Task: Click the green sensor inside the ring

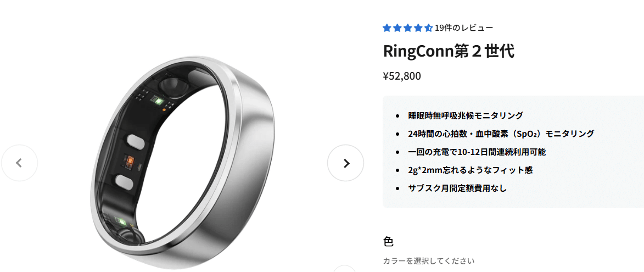Action: pyautogui.click(x=158, y=100)
